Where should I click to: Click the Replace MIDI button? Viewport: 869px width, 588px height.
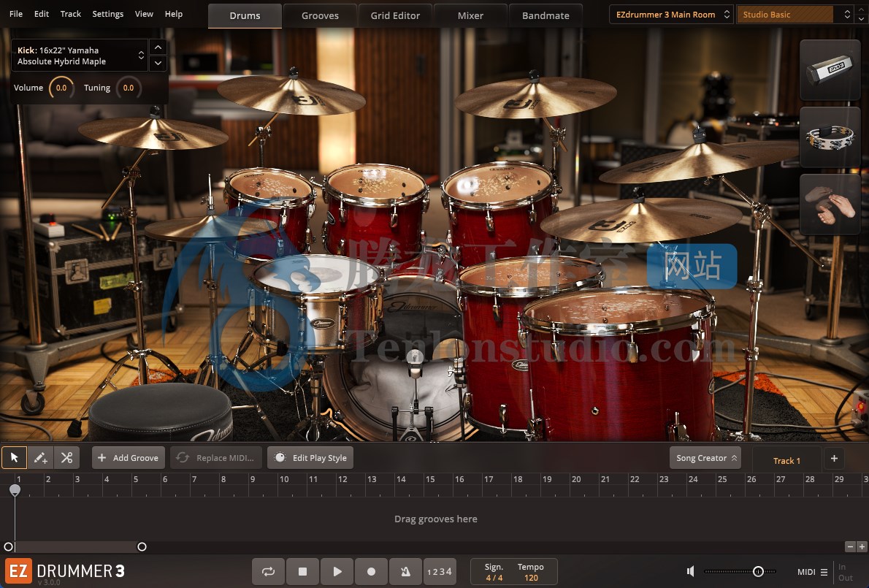click(216, 458)
